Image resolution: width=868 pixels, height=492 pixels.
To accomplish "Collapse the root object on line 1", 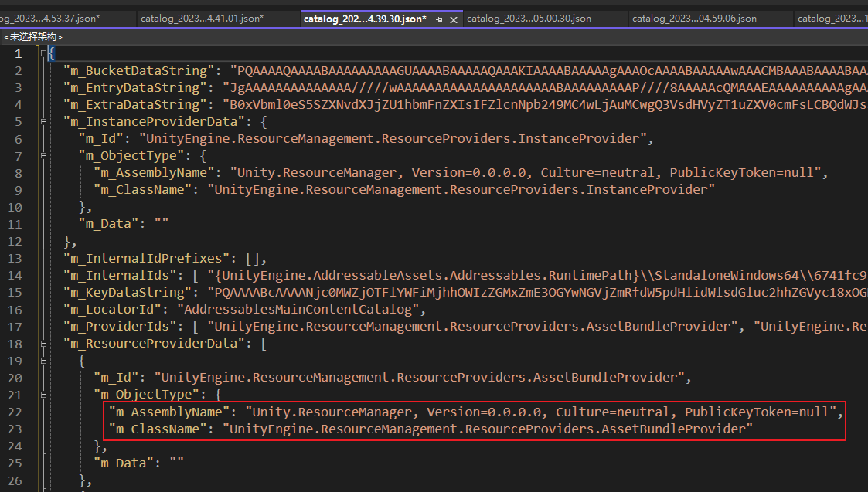I will (x=43, y=54).
